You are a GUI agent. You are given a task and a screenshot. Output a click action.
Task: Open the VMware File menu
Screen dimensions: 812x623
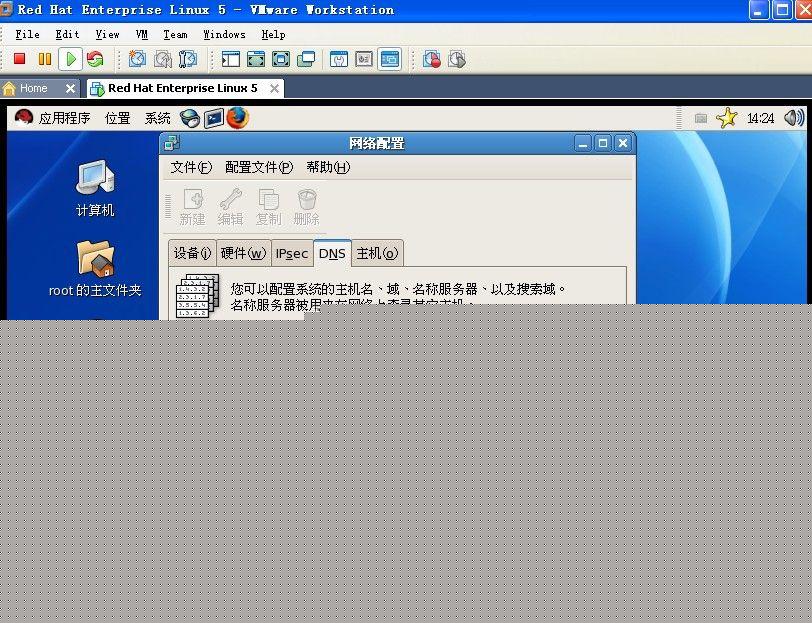tap(27, 35)
